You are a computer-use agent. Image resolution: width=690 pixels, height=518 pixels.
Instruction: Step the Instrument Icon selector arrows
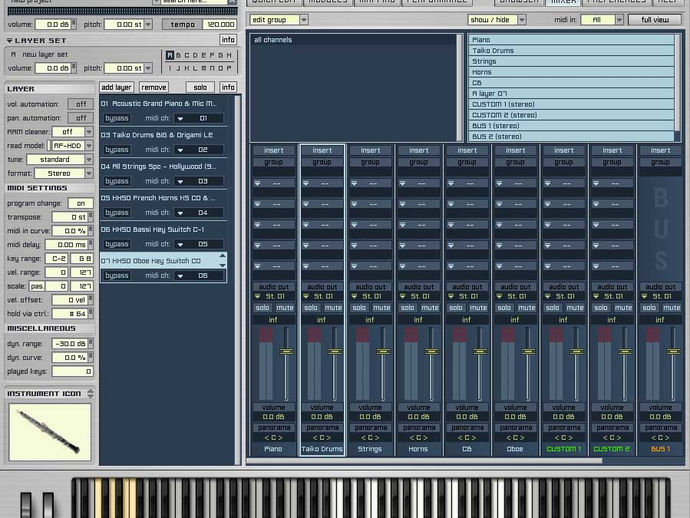tap(90, 393)
